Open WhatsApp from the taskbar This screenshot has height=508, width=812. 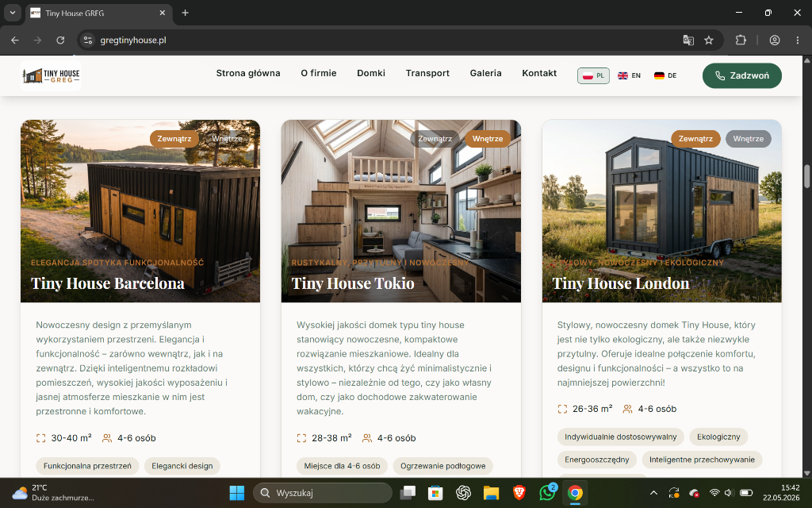pyautogui.click(x=547, y=492)
